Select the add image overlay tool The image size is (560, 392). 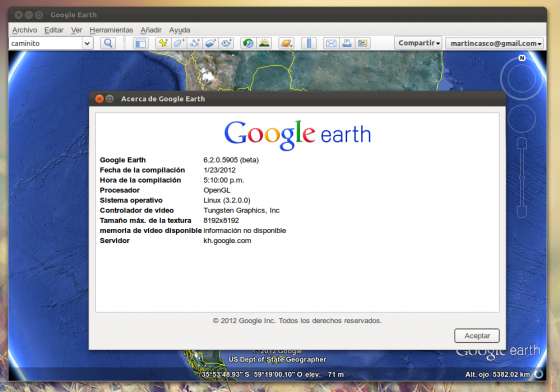pos(210,43)
